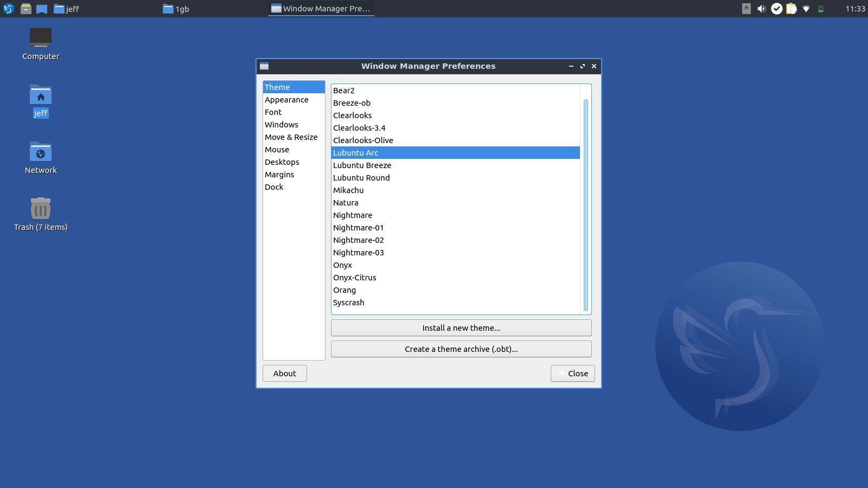Select the jeff home folder desktop icon
The image size is (868, 488).
(x=41, y=101)
